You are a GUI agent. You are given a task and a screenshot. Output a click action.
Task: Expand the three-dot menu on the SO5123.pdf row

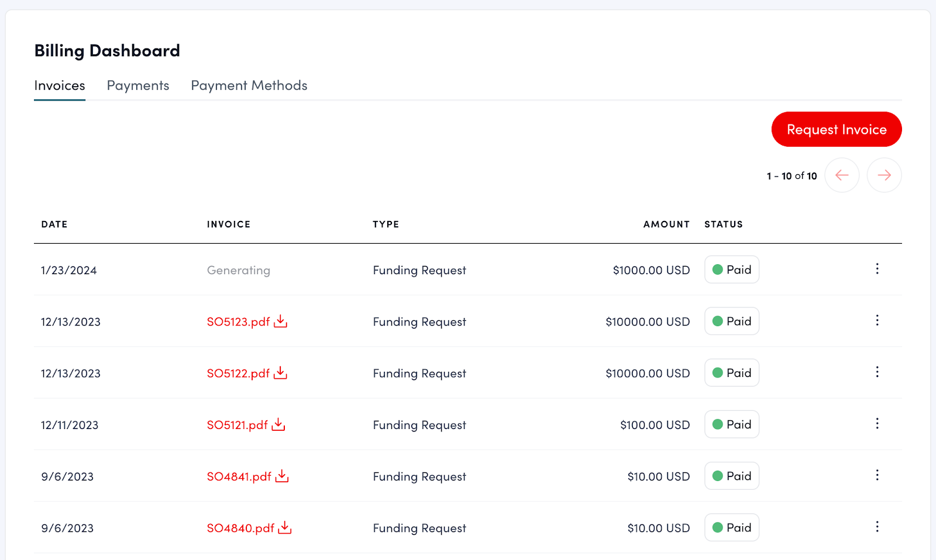877,320
